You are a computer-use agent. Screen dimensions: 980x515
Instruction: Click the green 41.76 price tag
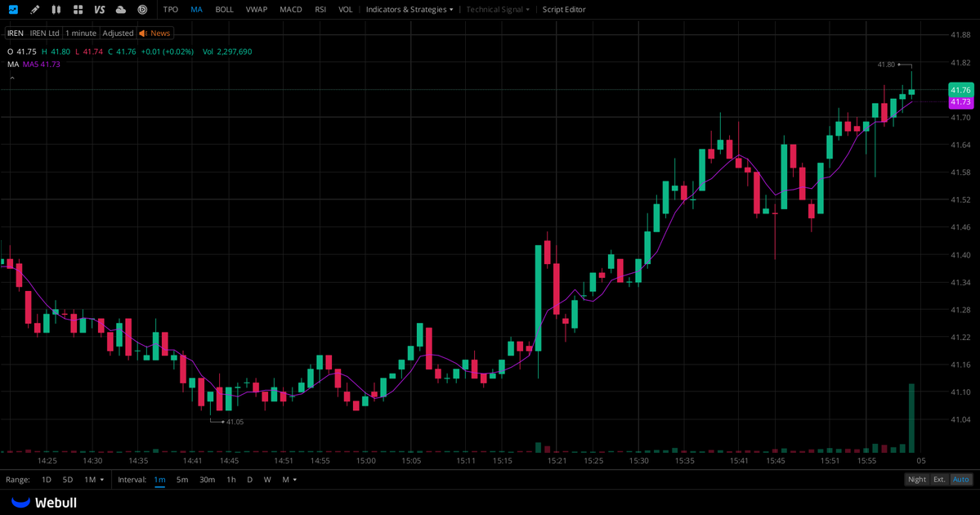pyautogui.click(x=960, y=90)
